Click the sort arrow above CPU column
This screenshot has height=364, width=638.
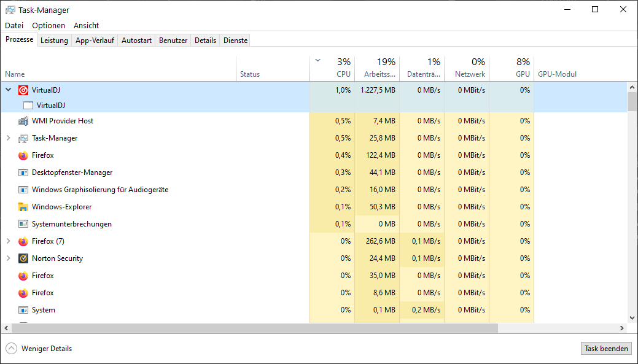(x=318, y=61)
